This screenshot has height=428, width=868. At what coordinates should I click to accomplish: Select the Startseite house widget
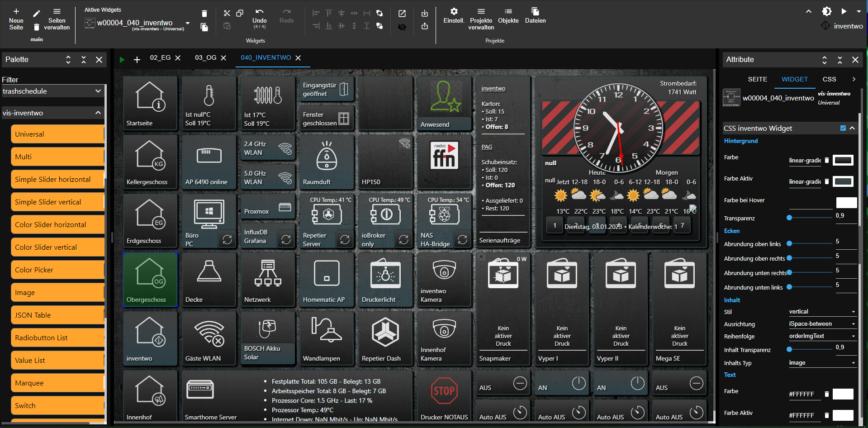tap(150, 103)
